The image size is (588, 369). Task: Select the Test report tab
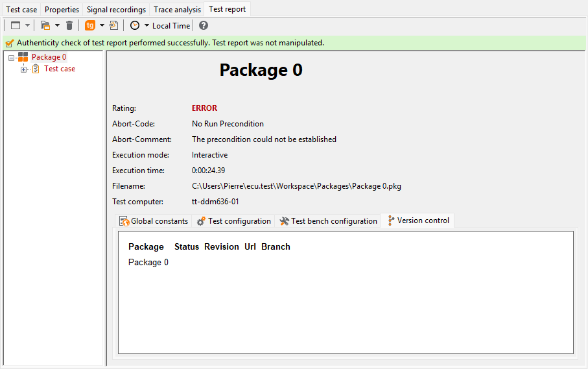coord(228,9)
